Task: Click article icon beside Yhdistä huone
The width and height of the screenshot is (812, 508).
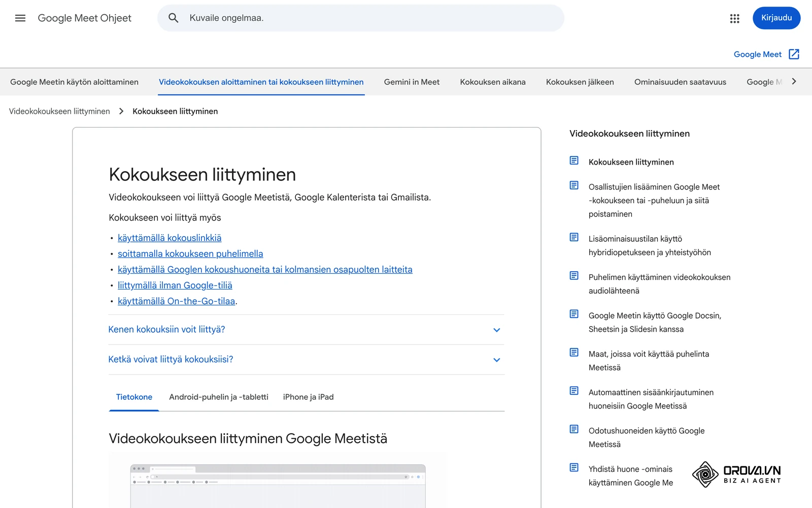Action: point(574,467)
